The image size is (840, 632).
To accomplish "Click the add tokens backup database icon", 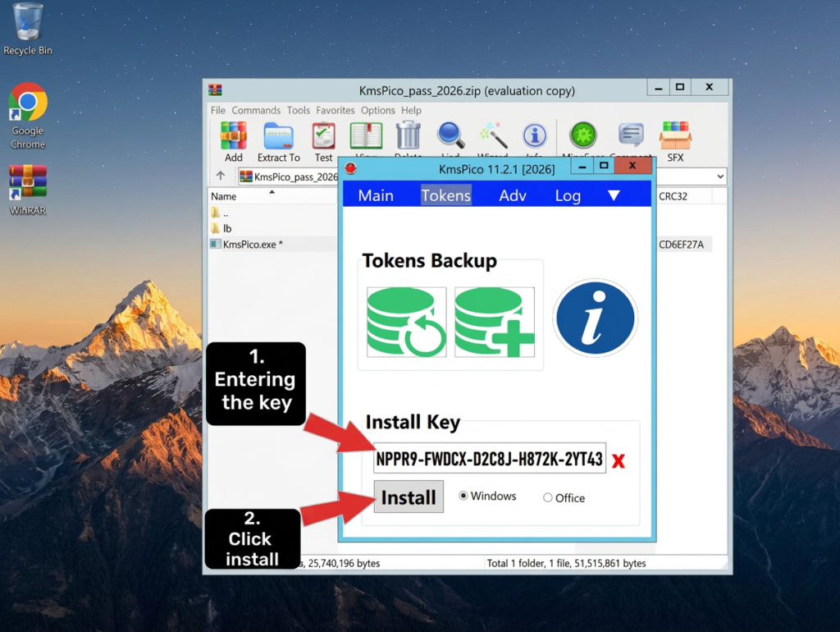I will [x=495, y=323].
